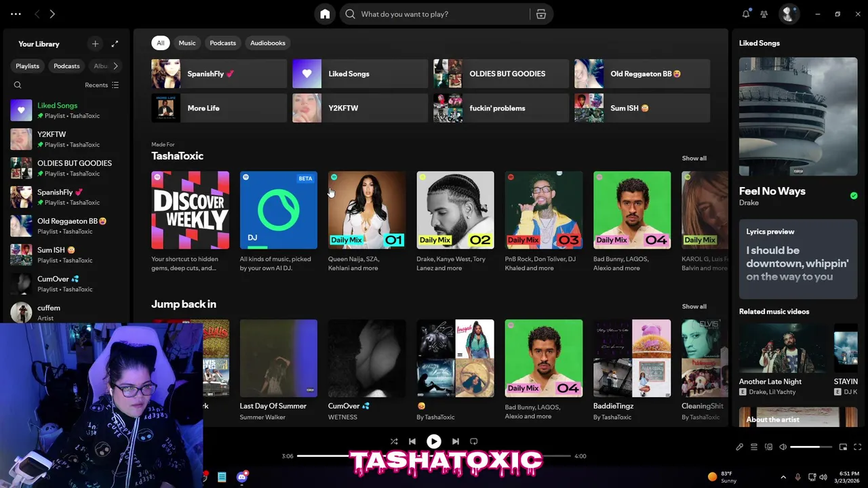Search inside Your Library
Image resolution: width=868 pixels, height=488 pixels.
(18, 85)
